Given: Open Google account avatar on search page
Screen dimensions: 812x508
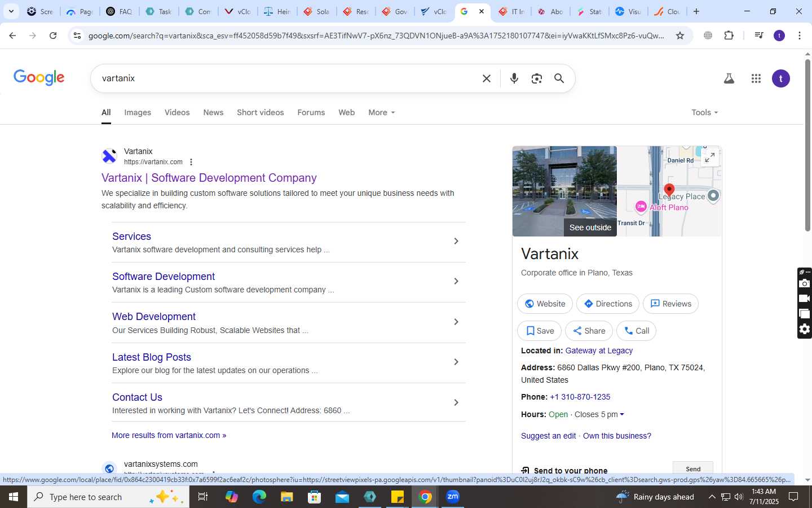Looking at the screenshot, I should [781, 78].
